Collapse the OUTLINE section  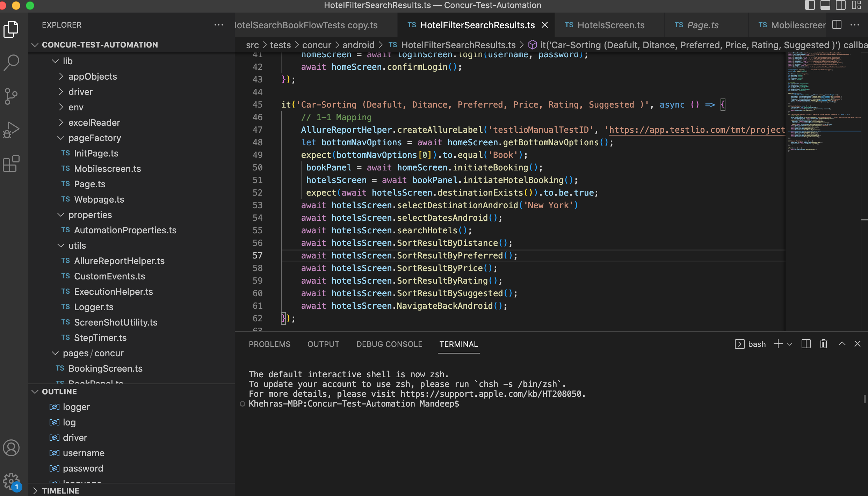(59, 392)
